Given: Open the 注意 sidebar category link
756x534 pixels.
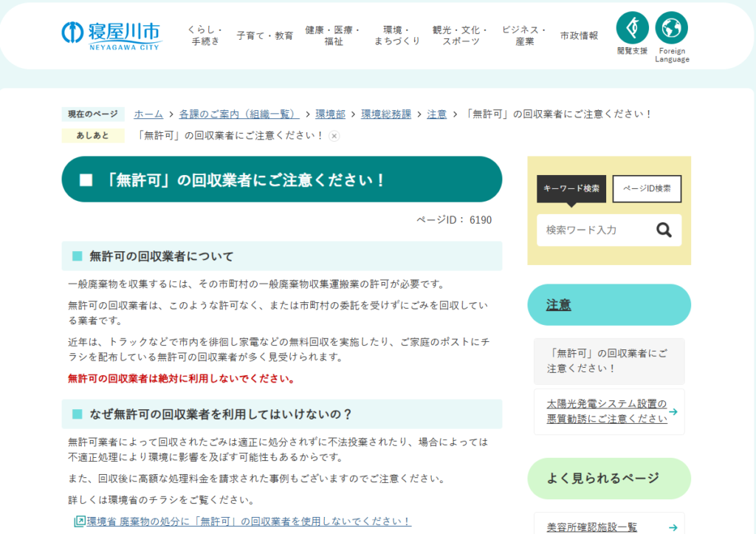Looking at the screenshot, I should pyautogui.click(x=560, y=304).
